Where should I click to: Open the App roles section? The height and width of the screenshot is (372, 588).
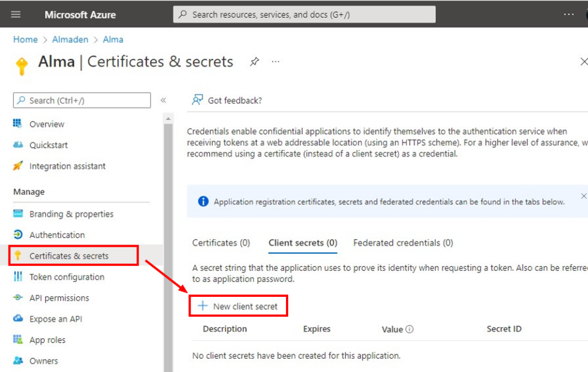tap(48, 339)
